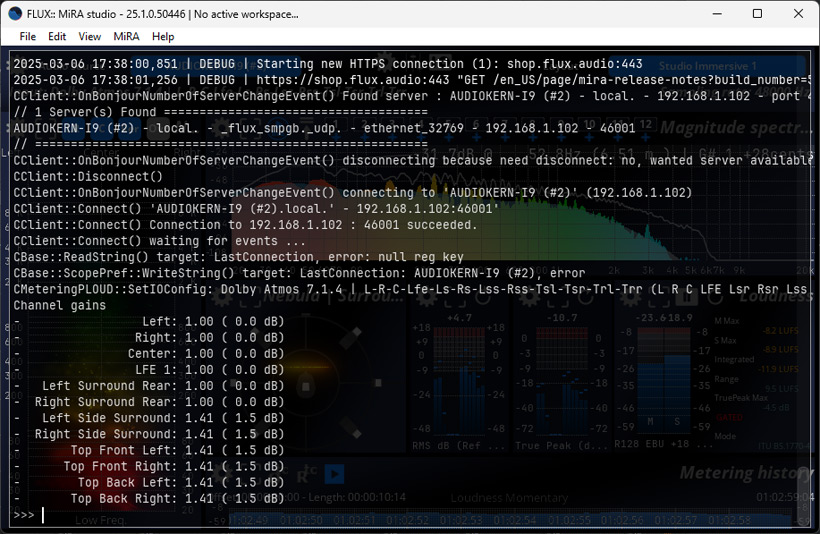
Task: Select the "connecting to 'AUDIOKERN-I9 (#2)'" line
Action: 352,193
